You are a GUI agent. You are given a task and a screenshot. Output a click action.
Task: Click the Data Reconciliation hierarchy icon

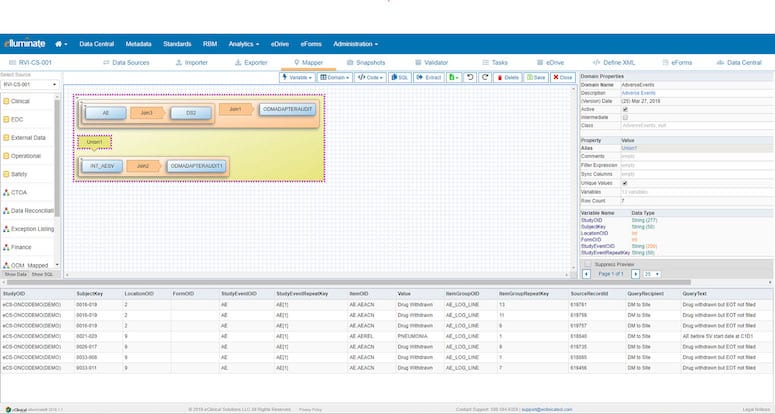click(x=6, y=211)
